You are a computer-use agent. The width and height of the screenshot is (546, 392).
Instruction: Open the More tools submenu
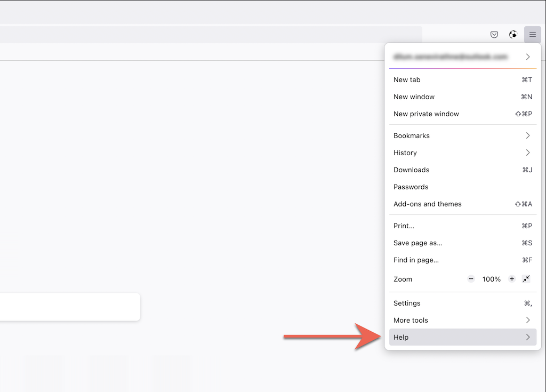click(x=462, y=320)
